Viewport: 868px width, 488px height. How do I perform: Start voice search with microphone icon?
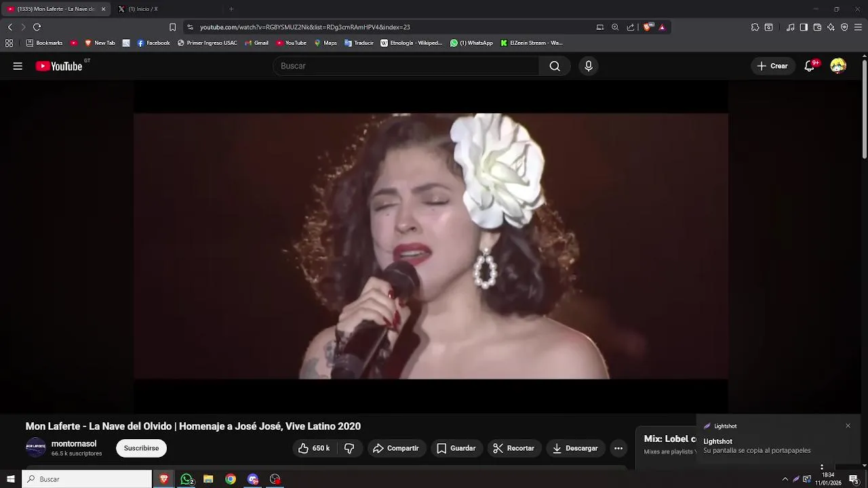(589, 66)
